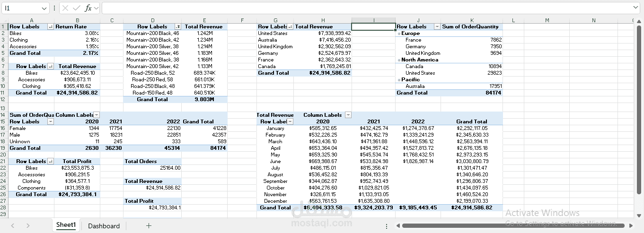Click the Unknown 2021 value 245
644x233 pixels.
[x=112, y=141]
